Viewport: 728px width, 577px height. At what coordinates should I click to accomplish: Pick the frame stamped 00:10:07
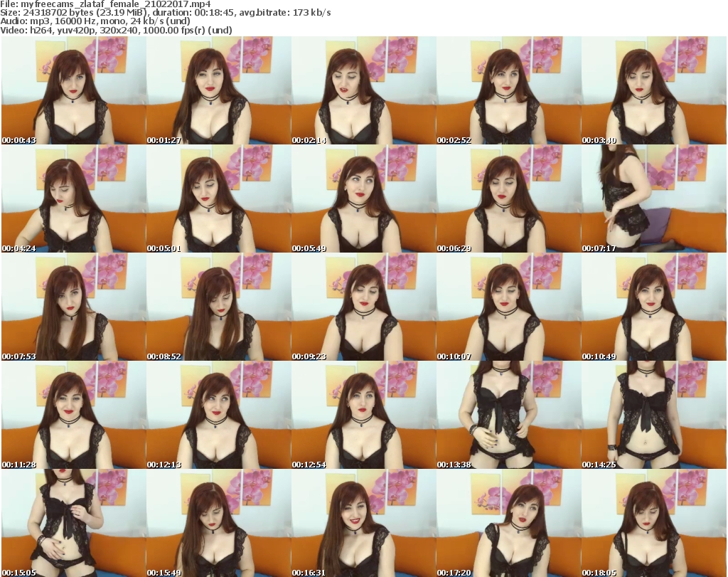(x=509, y=307)
